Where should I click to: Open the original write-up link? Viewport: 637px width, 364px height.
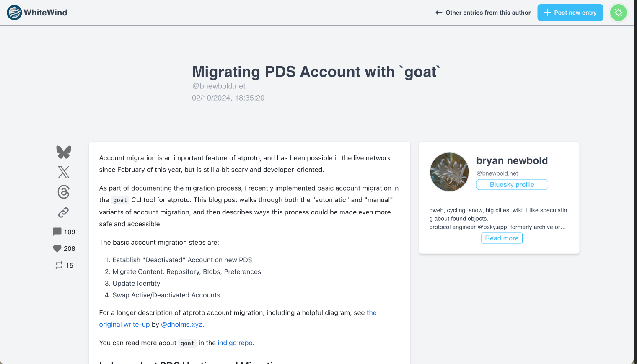pyautogui.click(x=124, y=325)
